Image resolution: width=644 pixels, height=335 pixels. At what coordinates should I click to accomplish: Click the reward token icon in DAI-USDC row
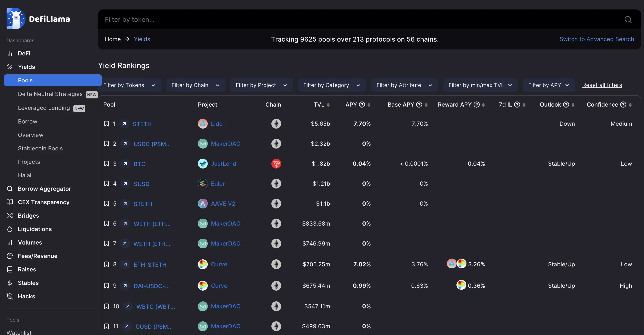[x=461, y=285]
